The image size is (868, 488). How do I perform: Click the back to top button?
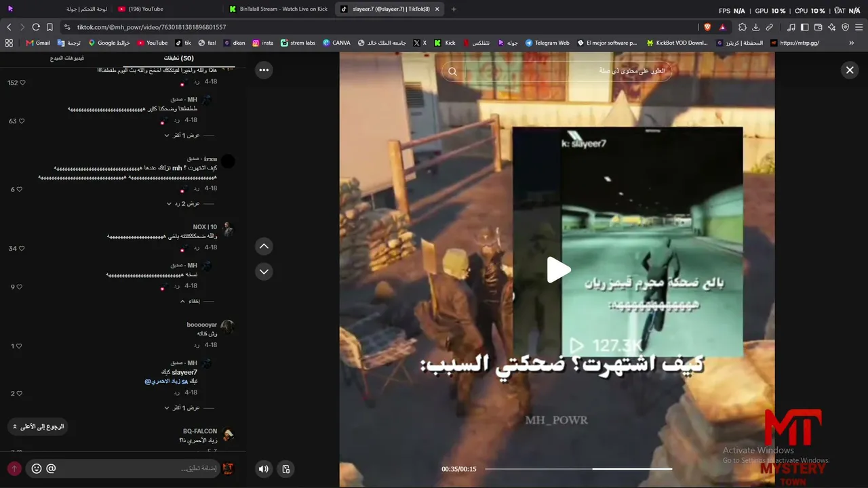click(x=38, y=427)
